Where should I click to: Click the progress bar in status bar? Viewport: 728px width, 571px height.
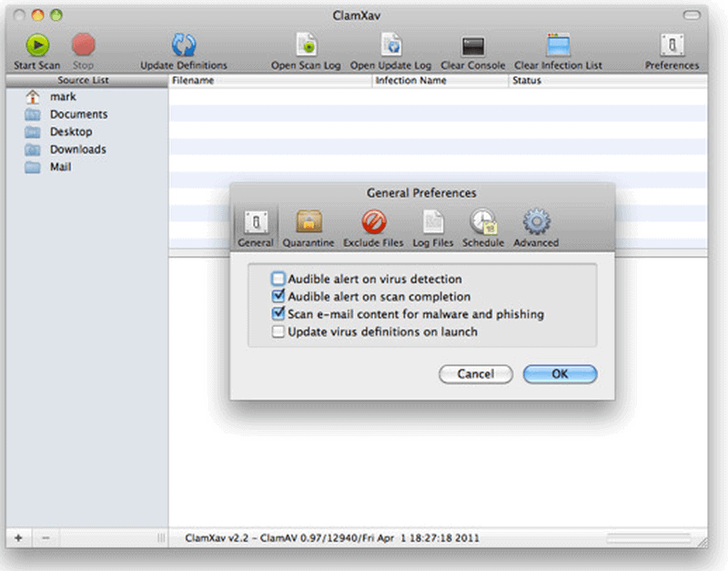649,538
